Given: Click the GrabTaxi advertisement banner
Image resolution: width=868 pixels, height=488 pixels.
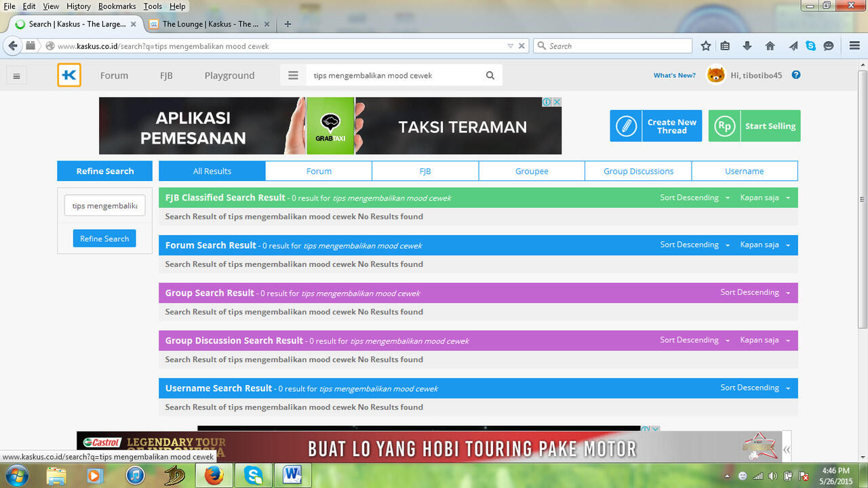Looking at the screenshot, I should (x=330, y=126).
